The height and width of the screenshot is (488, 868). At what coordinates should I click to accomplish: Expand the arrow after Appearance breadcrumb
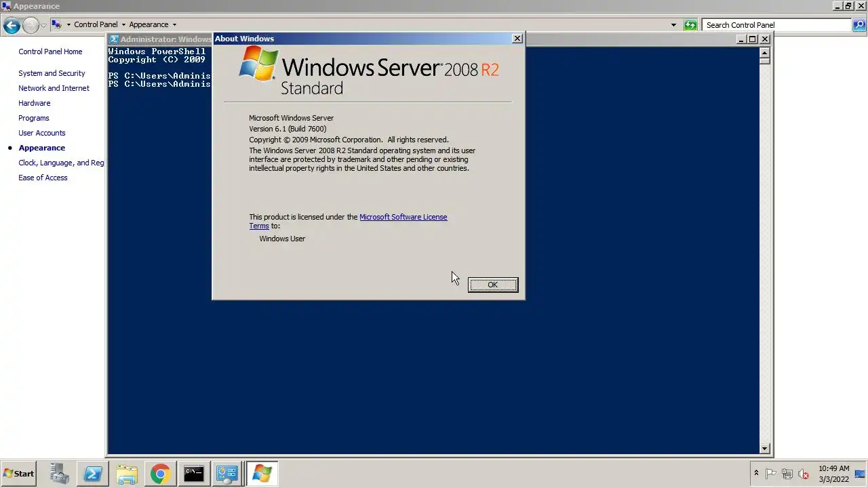tap(174, 25)
